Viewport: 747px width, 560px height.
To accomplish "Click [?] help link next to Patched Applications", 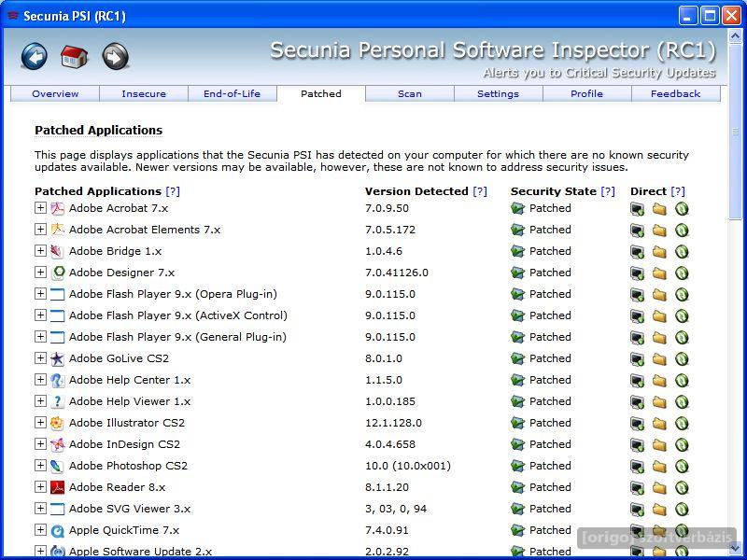I will click(x=173, y=191).
